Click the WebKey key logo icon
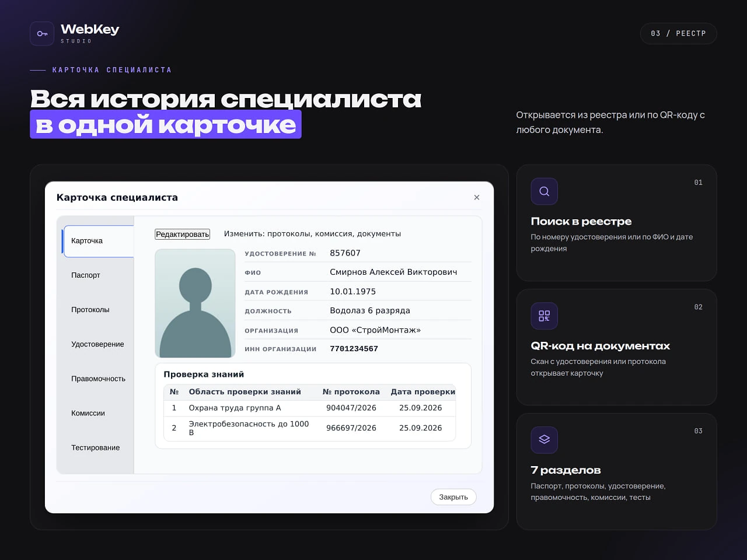The height and width of the screenshot is (560, 747). 42,34
